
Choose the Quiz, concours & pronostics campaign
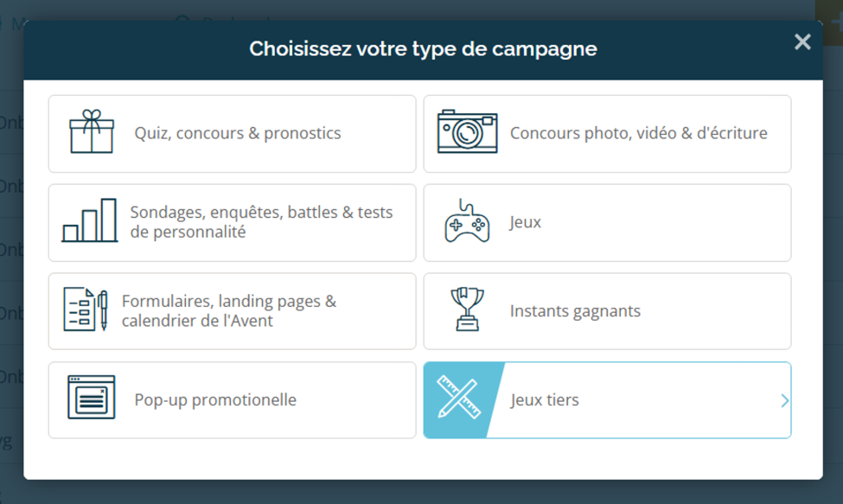(x=232, y=133)
